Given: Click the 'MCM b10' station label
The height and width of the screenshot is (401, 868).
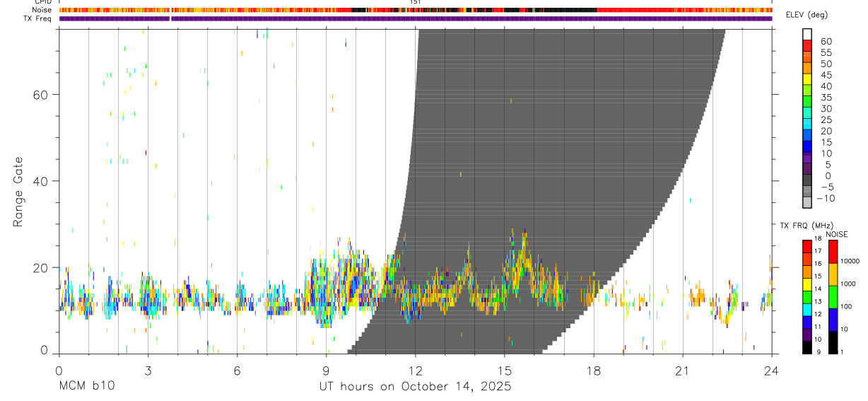Looking at the screenshot, I should click(86, 386).
